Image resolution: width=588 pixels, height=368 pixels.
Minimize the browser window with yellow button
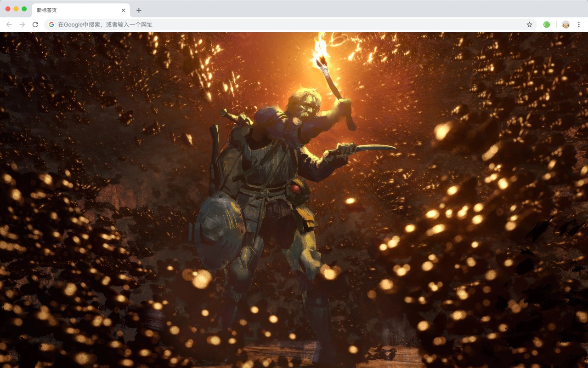coord(16,9)
